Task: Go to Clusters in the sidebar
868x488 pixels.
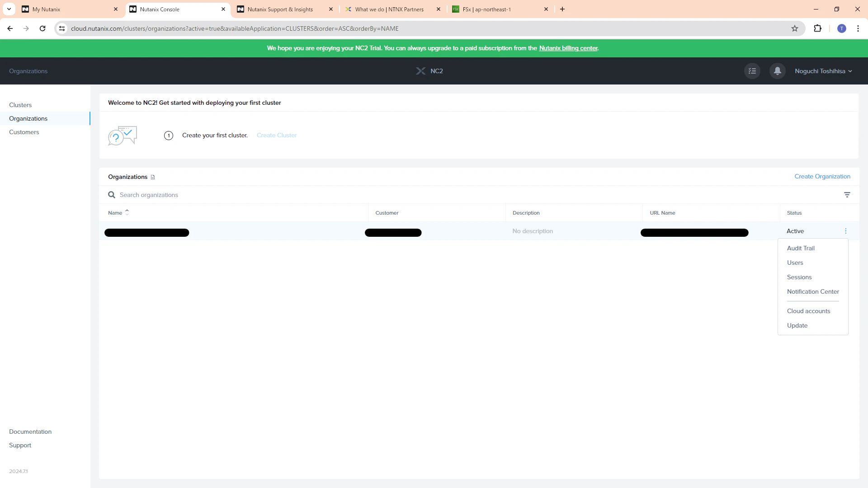Action: click(x=20, y=105)
